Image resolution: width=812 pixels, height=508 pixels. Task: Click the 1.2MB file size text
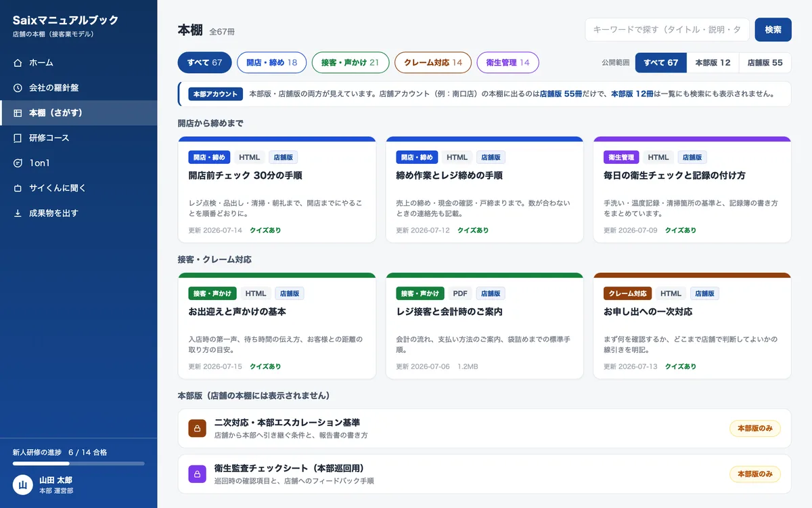pos(468,366)
